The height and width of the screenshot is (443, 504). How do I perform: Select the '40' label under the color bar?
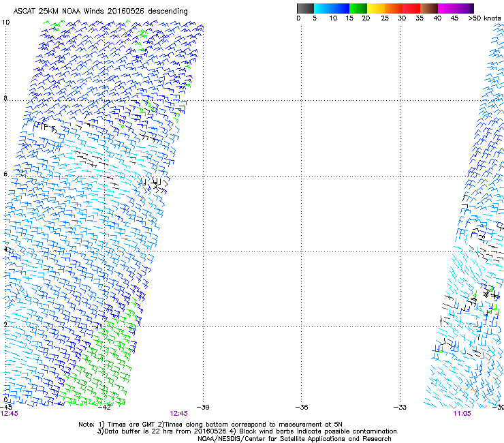click(437, 18)
